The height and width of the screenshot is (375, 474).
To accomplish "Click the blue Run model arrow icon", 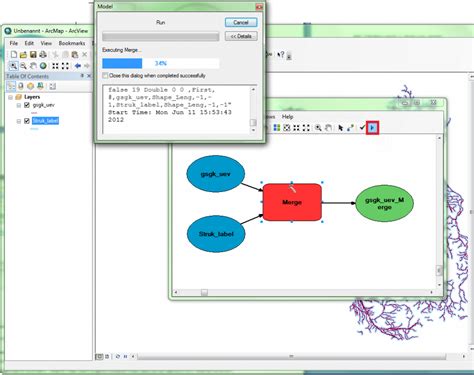I will tap(372, 128).
